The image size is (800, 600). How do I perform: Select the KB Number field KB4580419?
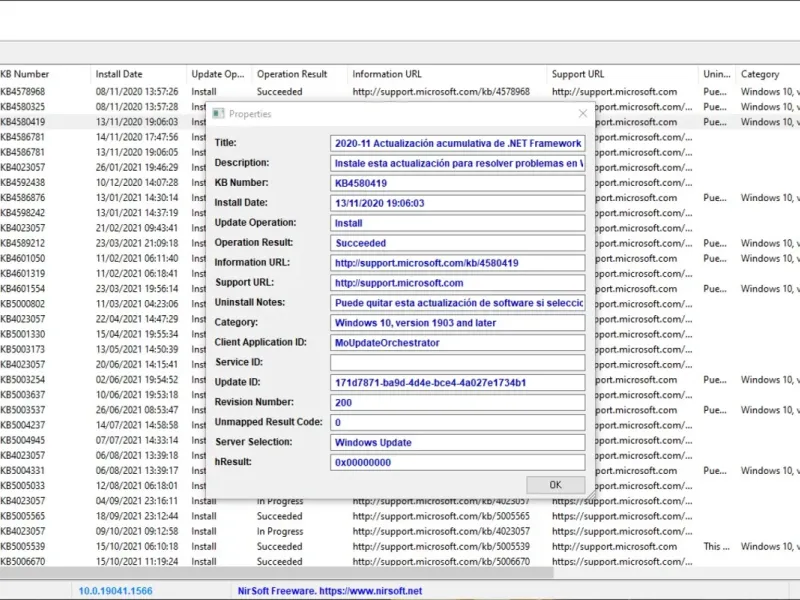[457, 183]
